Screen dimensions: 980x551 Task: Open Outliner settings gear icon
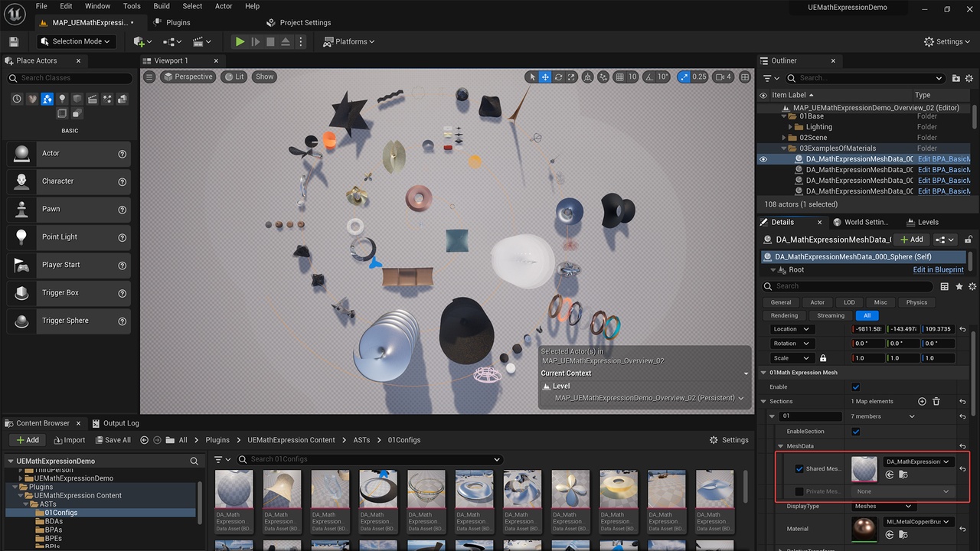pyautogui.click(x=969, y=78)
